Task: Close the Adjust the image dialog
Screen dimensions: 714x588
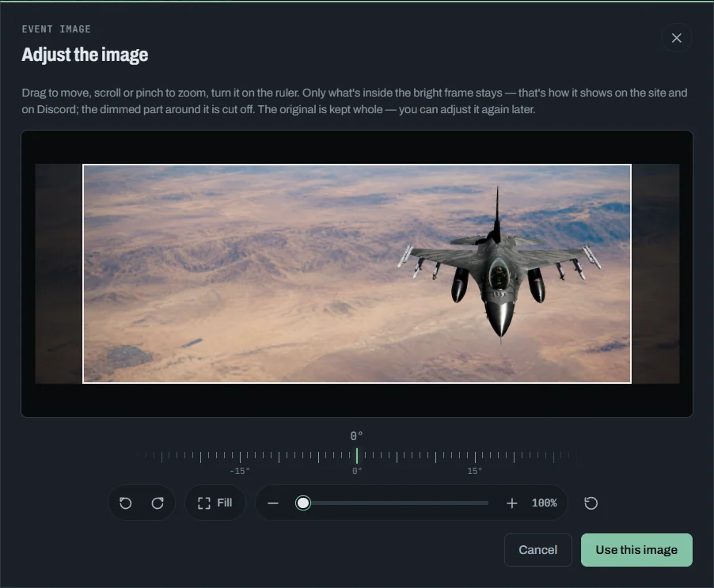Action: [676, 38]
